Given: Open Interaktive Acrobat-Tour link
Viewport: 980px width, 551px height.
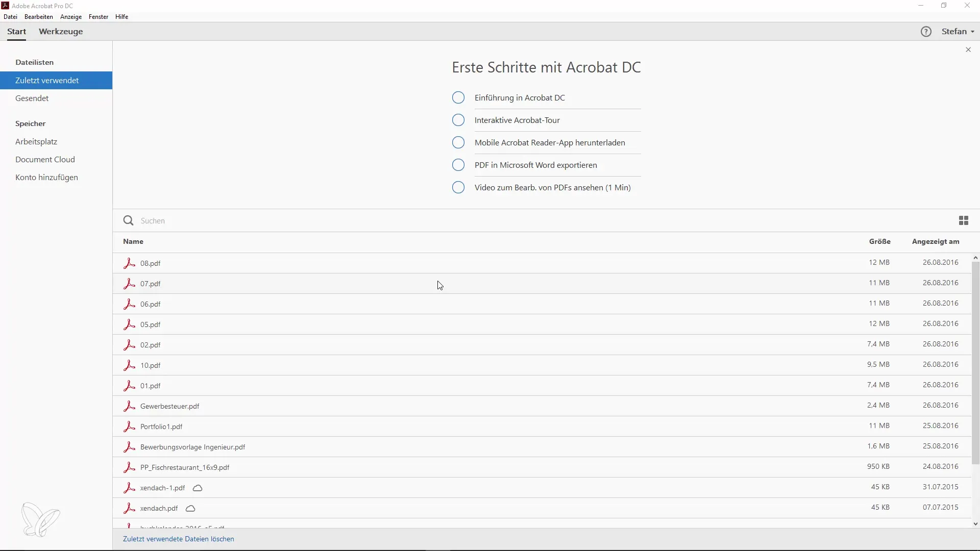Looking at the screenshot, I should tap(517, 120).
